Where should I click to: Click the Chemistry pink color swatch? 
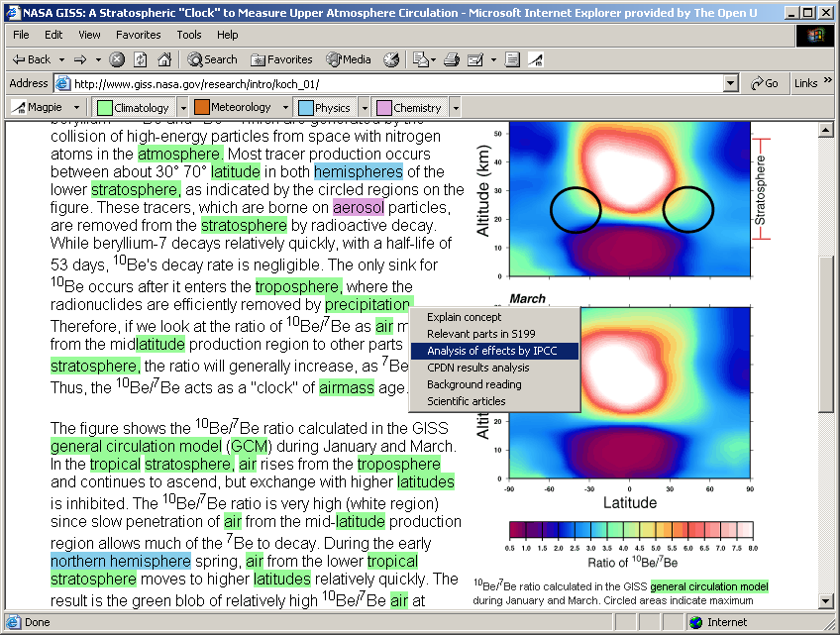click(x=382, y=107)
